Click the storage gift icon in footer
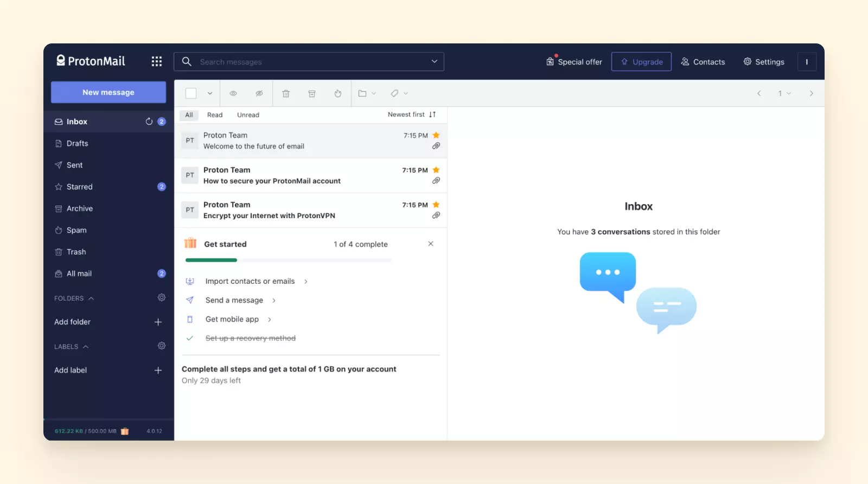The height and width of the screenshot is (484, 868). tap(125, 431)
